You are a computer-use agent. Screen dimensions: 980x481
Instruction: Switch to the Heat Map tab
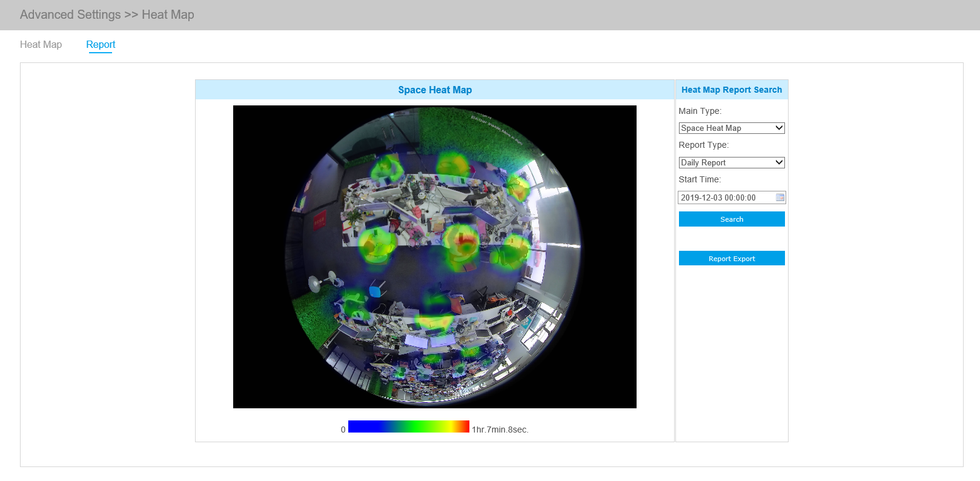click(41, 45)
